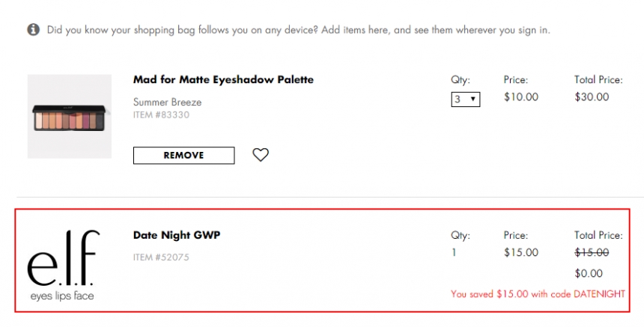Click the $10.00 palette unit price
Viewport: 644px width, 327px height.
point(520,97)
